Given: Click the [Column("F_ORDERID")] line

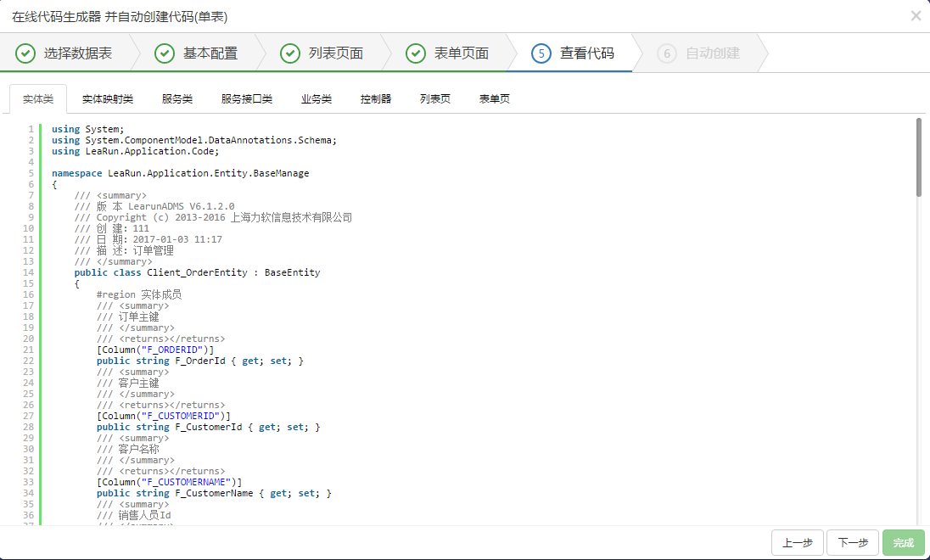Looking at the screenshot, I should coord(155,350).
